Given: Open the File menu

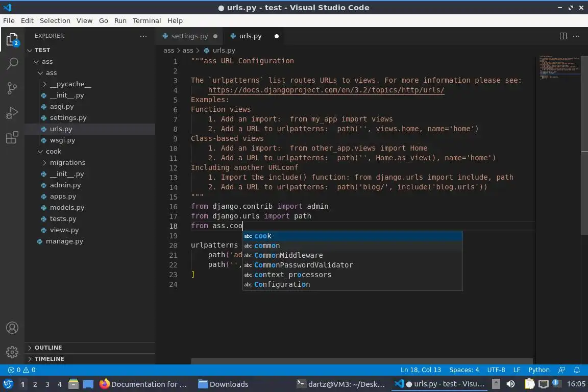Looking at the screenshot, I should pyautogui.click(x=9, y=20).
